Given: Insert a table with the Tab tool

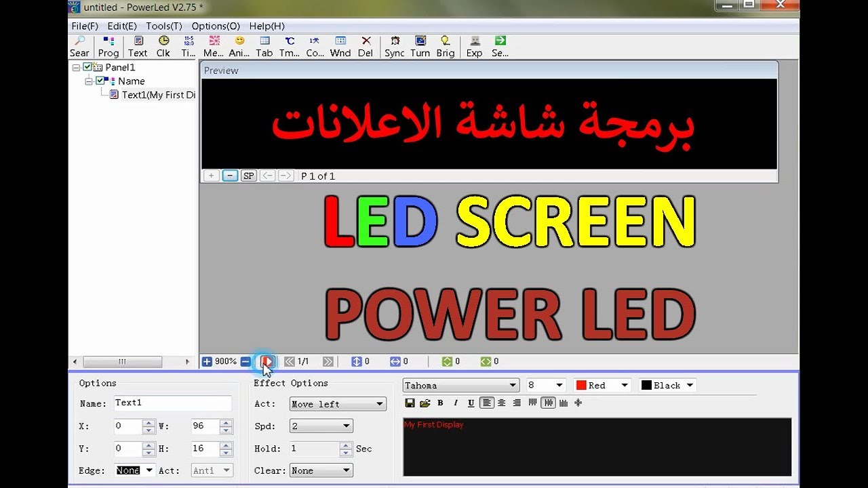Looking at the screenshot, I should point(264,47).
